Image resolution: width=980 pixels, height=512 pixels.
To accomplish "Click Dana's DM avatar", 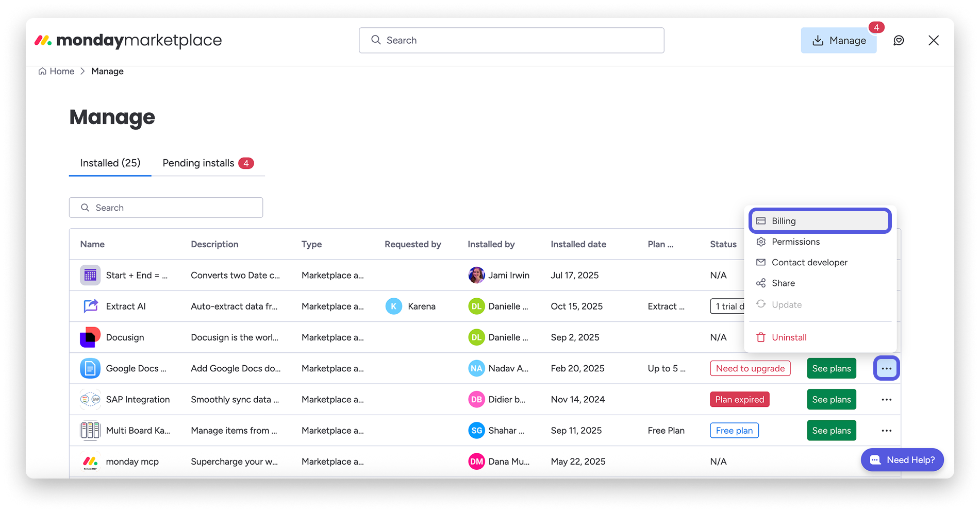I will point(476,462).
